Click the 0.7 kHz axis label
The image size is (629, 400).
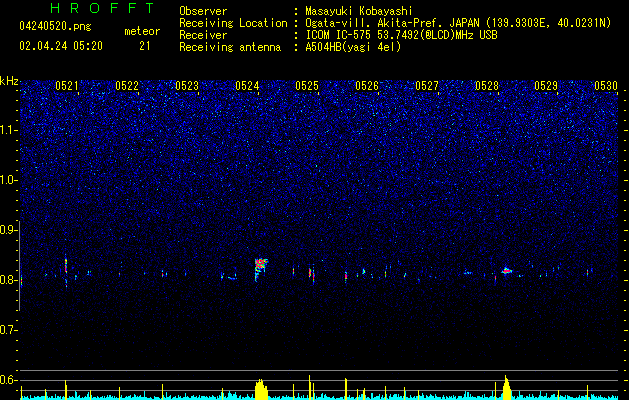pos(9,330)
